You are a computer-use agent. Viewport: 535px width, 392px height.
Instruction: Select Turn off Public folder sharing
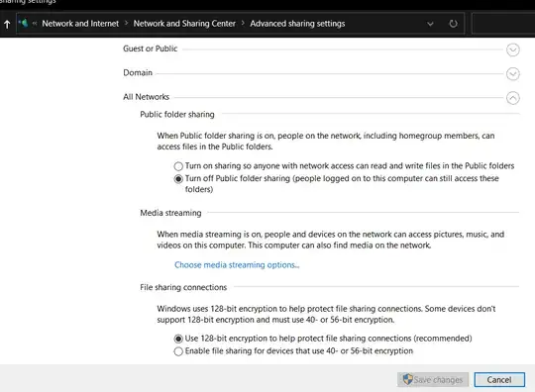coord(178,179)
